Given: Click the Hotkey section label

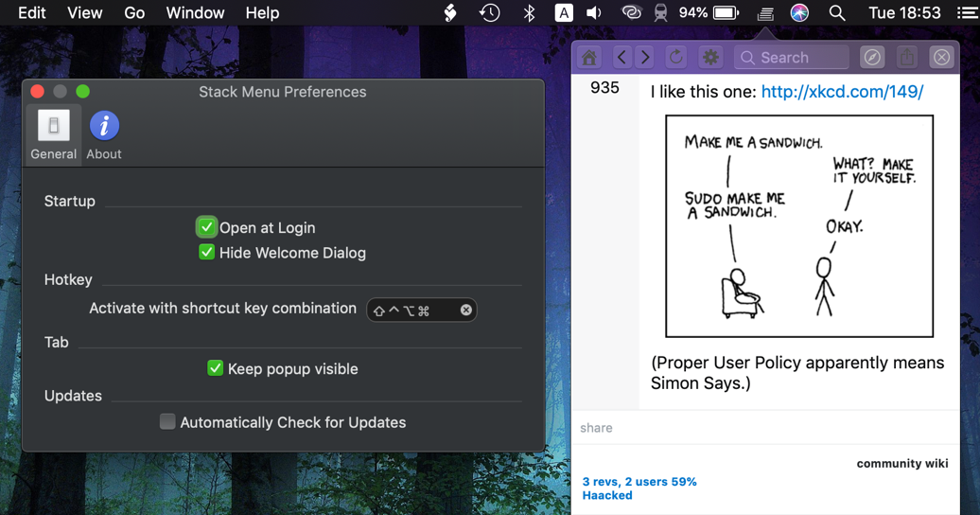Looking at the screenshot, I should pos(68,279).
